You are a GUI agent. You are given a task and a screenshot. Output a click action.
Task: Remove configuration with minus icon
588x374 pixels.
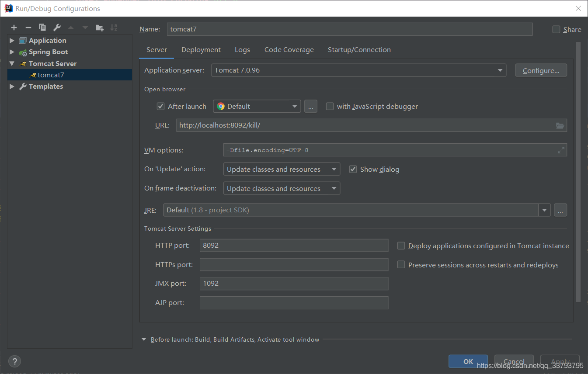[x=28, y=28]
